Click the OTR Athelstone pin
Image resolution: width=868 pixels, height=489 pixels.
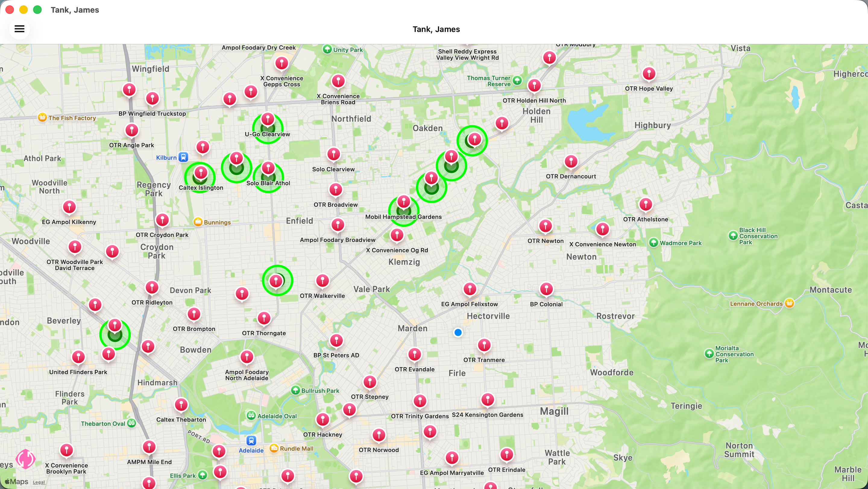click(646, 204)
